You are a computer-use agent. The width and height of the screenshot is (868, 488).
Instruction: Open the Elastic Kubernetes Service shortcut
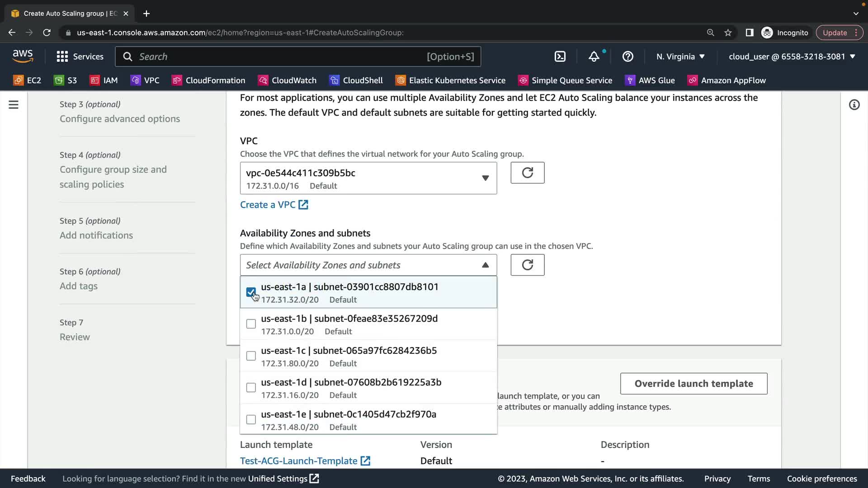click(x=450, y=80)
